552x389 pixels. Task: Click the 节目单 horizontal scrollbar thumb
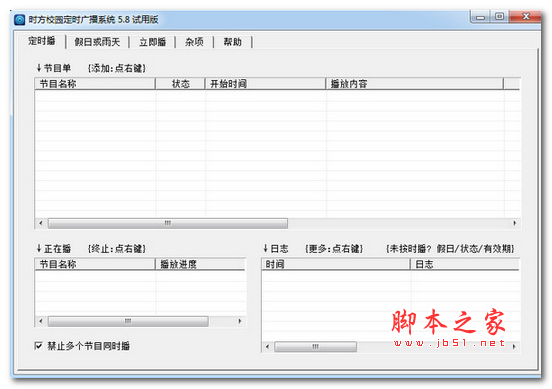[x=168, y=223]
